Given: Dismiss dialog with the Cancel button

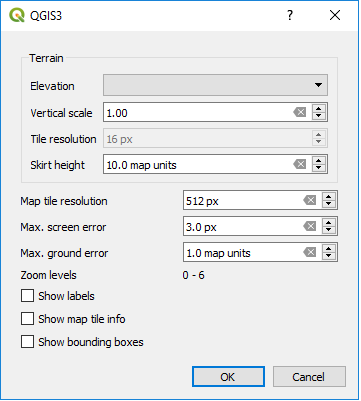Looking at the screenshot, I should [x=309, y=377].
